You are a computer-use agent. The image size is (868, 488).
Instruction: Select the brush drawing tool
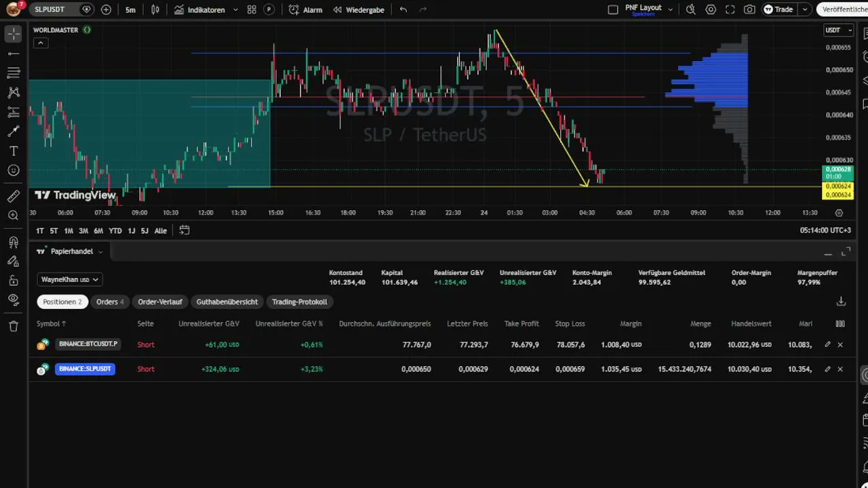point(14,131)
